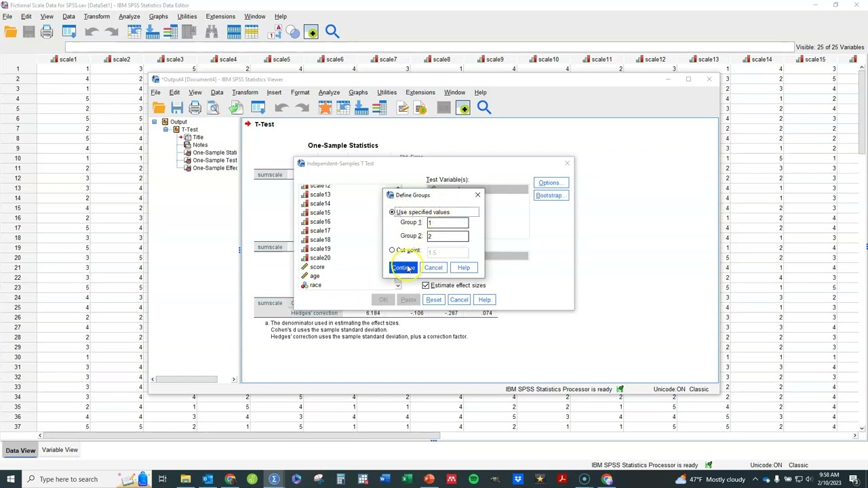This screenshot has width=868, height=488.
Task: Click Recall recent dialogs icon in Data Editor
Action: click(x=69, y=32)
